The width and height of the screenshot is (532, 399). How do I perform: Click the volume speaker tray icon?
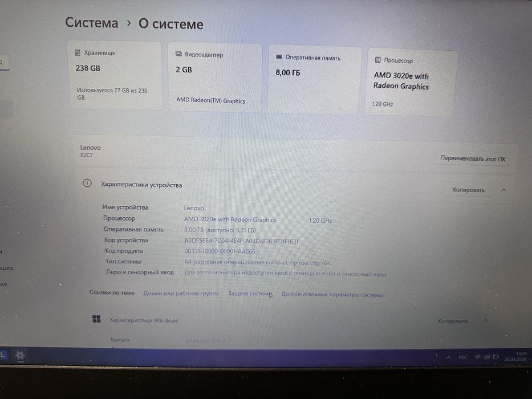pyautogui.click(x=486, y=357)
